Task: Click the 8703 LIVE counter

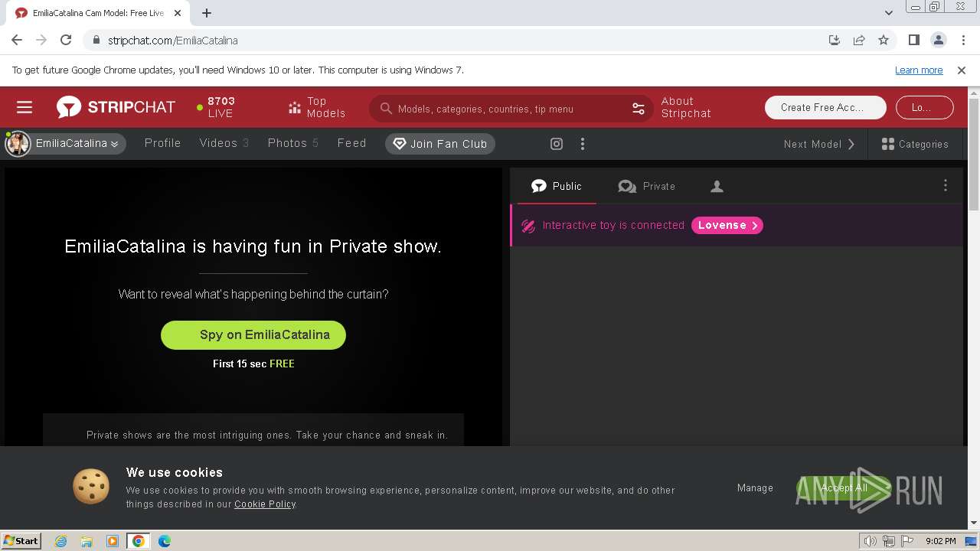Action: 215,107
